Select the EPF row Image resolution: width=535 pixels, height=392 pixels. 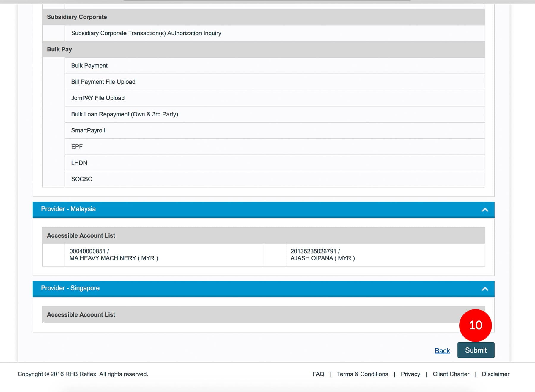point(77,147)
